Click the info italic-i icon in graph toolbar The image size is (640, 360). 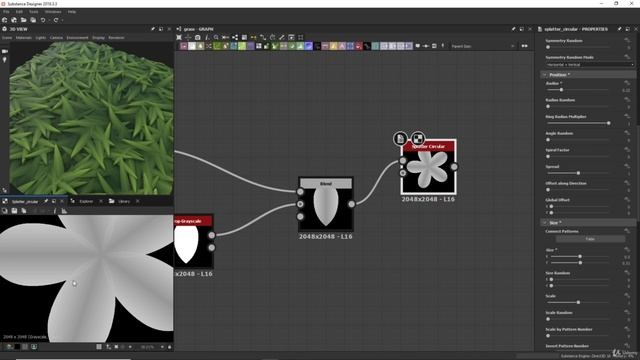(207, 37)
